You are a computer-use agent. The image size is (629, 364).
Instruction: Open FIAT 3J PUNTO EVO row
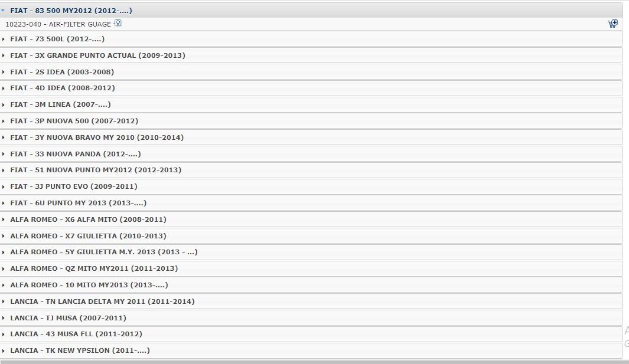coord(311,186)
